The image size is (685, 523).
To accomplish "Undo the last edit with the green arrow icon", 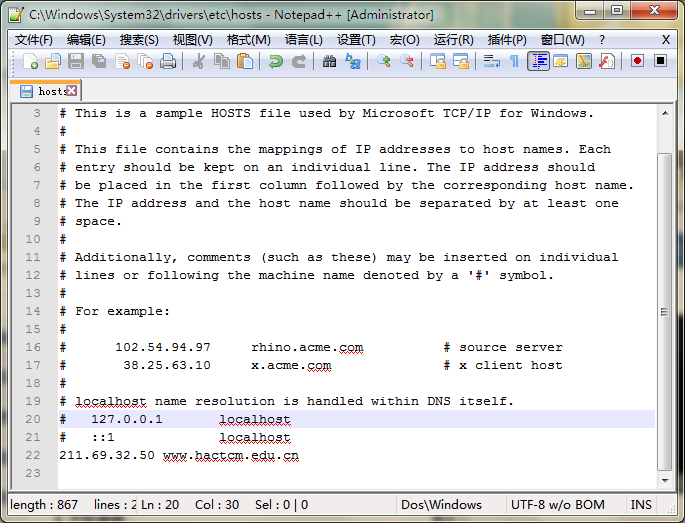I will pos(276,62).
